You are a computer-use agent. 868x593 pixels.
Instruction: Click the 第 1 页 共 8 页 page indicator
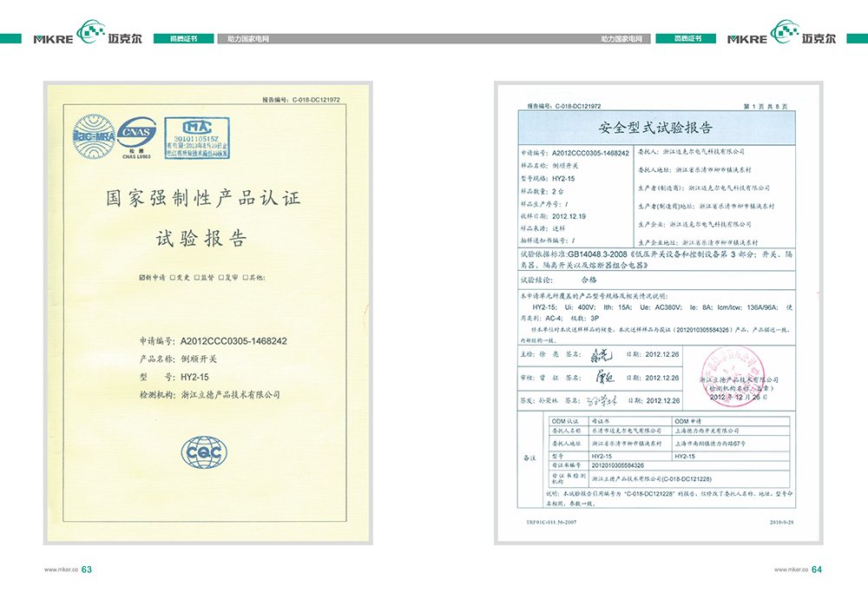[x=766, y=106]
